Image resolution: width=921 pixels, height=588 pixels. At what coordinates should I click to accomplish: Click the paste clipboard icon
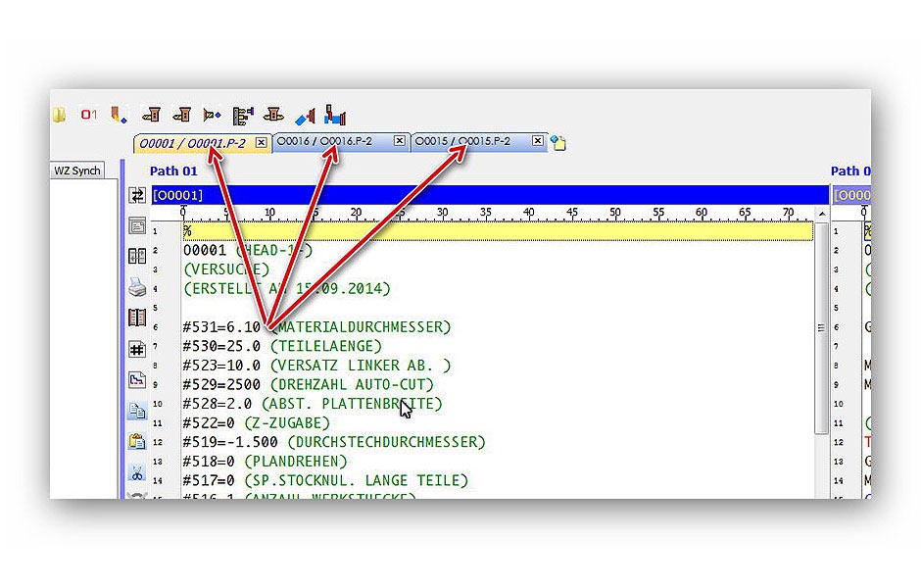[x=137, y=442]
